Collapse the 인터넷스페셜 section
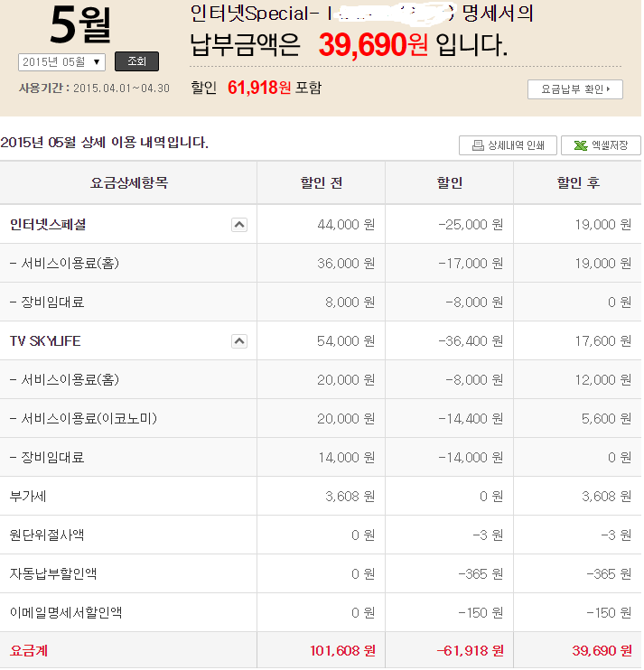The width and height of the screenshot is (644, 670). point(239,225)
